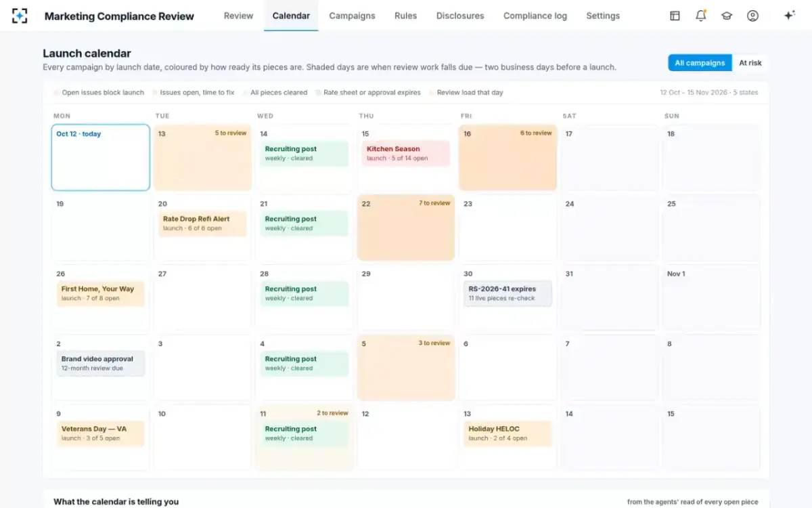Switch to the Compliance log tab
The image size is (812, 508).
click(x=535, y=16)
